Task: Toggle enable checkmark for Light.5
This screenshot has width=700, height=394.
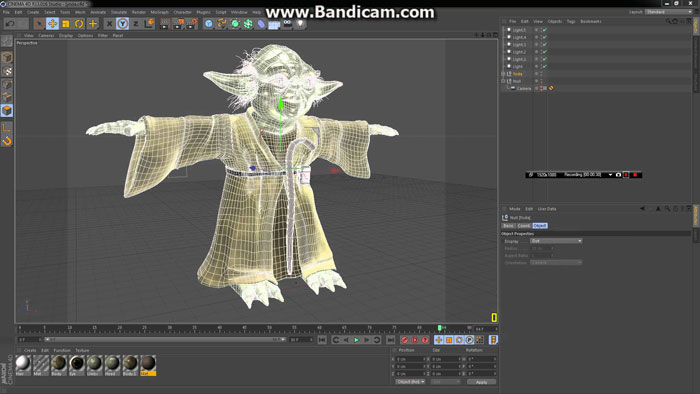Action: pyautogui.click(x=545, y=30)
